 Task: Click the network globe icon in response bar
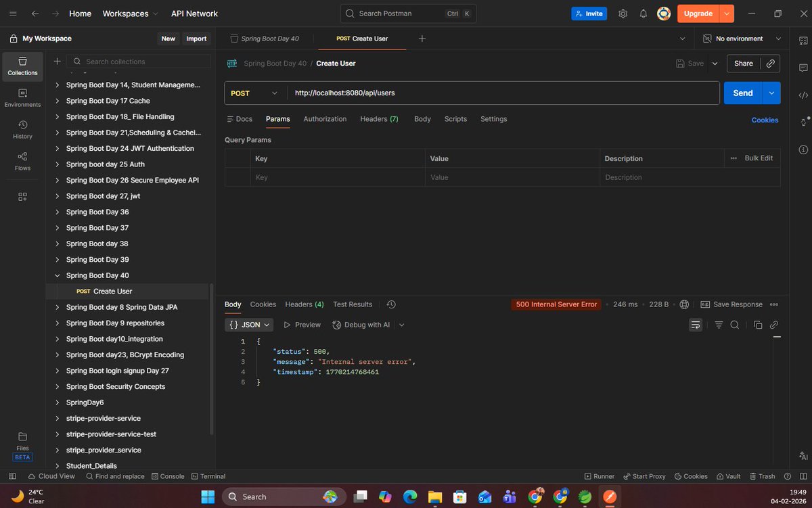pyautogui.click(x=684, y=304)
